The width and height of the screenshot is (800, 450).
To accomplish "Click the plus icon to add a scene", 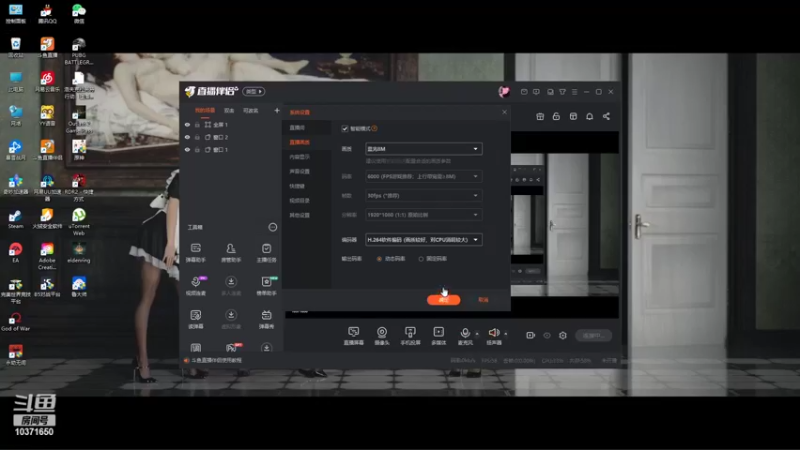I will tap(277, 110).
